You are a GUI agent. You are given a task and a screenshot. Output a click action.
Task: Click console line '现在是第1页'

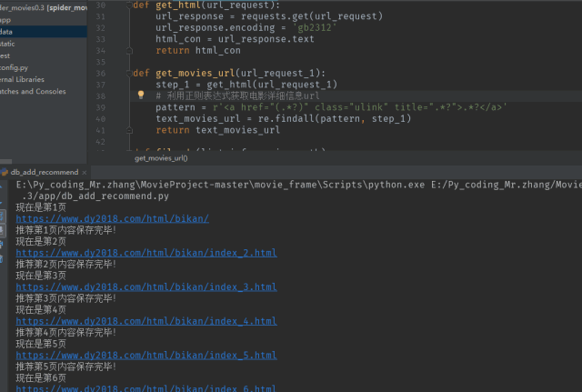pos(41,207)
